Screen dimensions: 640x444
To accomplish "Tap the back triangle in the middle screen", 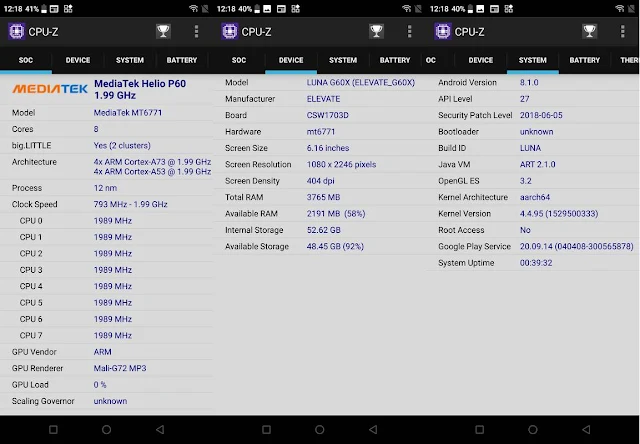I will tap(373, 429).
